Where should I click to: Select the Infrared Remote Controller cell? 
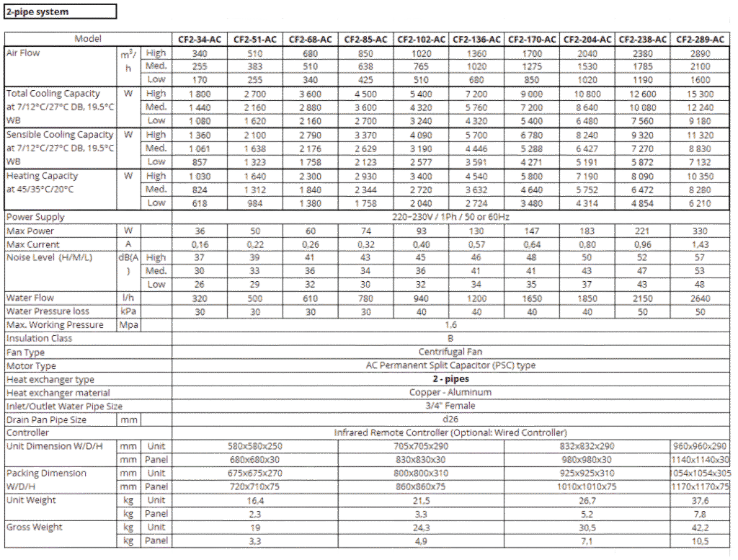pyautogui.click(x=450, y=433)
